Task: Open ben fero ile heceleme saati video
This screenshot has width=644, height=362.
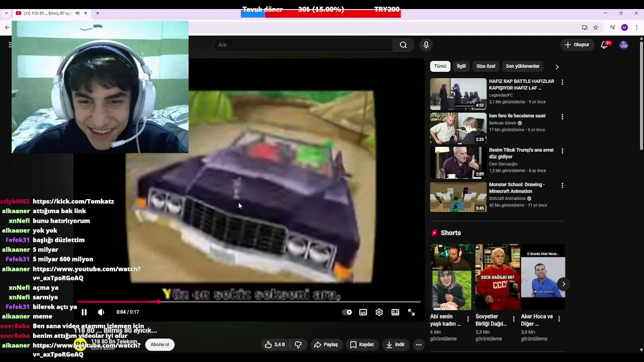Action: (x=458, y=128)
